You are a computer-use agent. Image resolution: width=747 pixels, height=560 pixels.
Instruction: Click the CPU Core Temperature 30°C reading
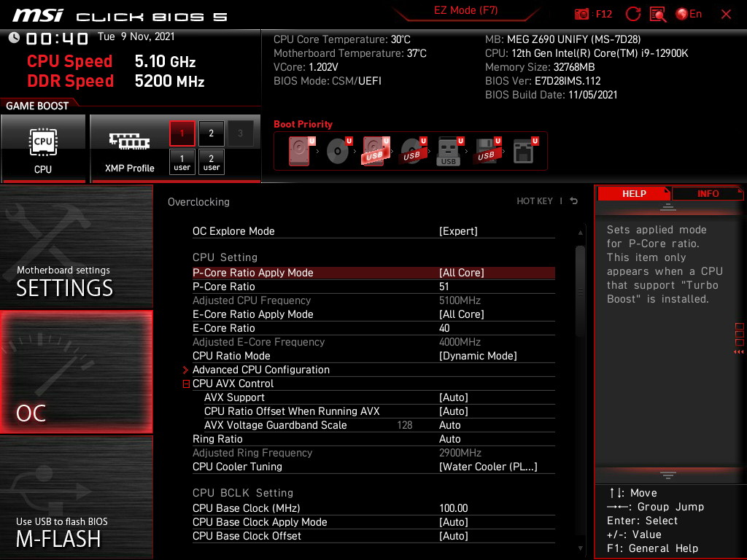point(342,39)
